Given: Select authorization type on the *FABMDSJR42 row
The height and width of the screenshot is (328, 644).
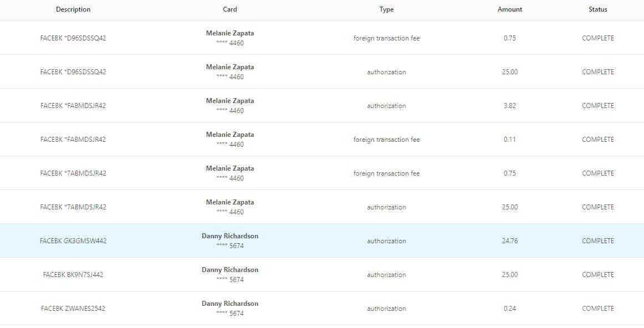Looking at the screenshot, I should click(x=386, y=106).
